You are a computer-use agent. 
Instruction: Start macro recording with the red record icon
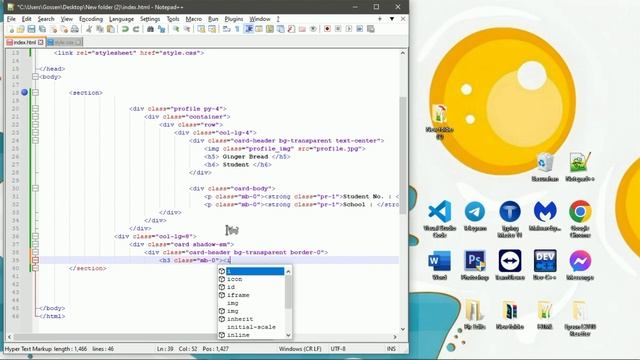[327, 29]
